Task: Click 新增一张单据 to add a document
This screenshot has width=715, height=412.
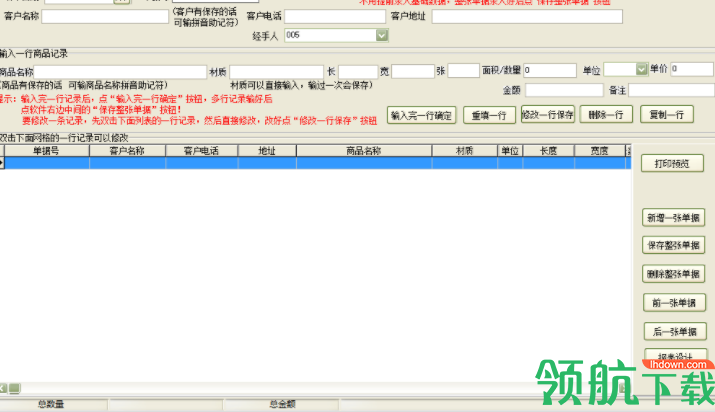Action: [x=674, y=218]
